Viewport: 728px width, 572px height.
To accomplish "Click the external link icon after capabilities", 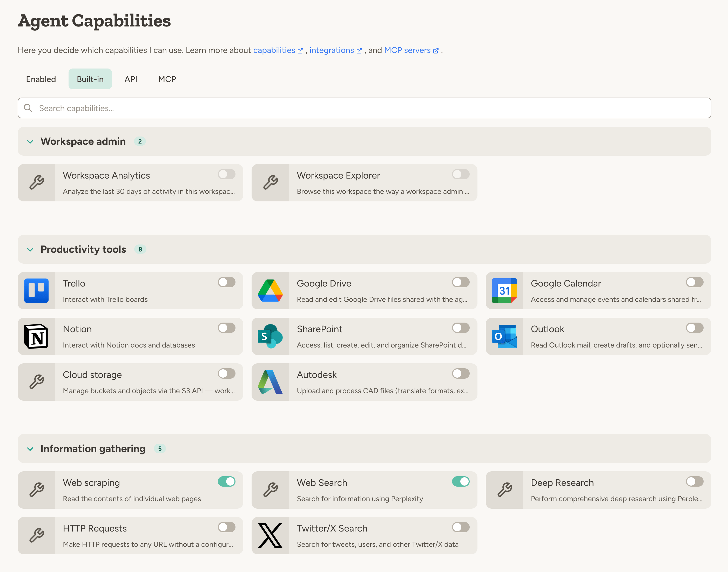I will point(300,51).
